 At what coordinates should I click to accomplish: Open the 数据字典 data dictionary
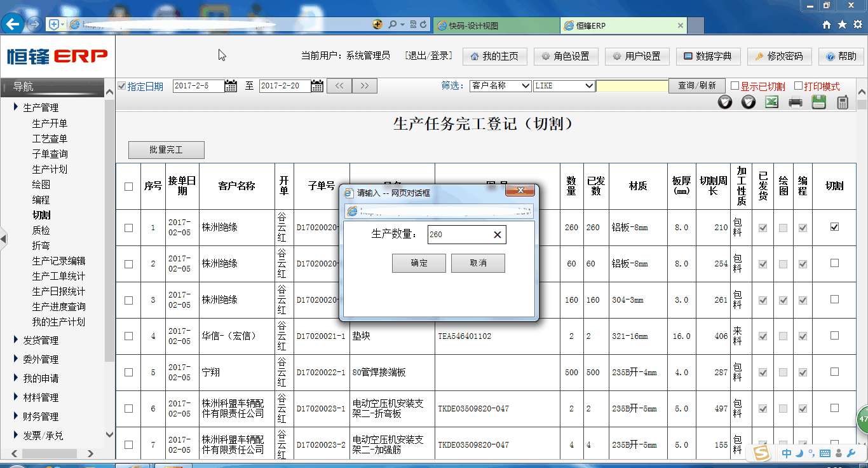tap(708, 56)
